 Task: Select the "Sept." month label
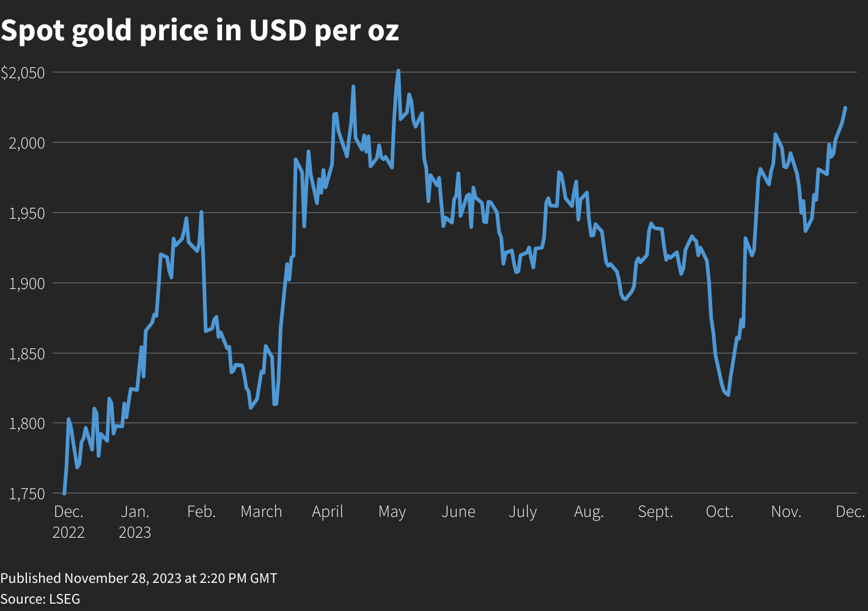point(655,512)
